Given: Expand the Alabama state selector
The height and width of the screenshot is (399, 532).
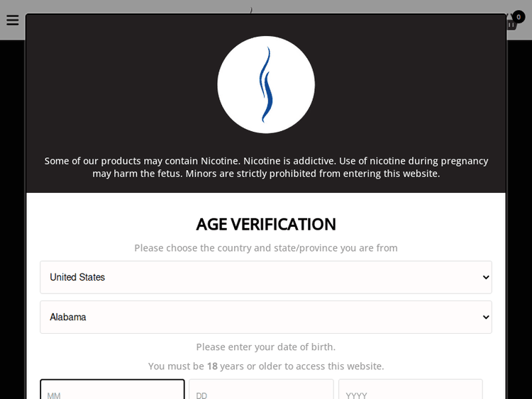Looking at the screenshot, I should tap(265, 317).
